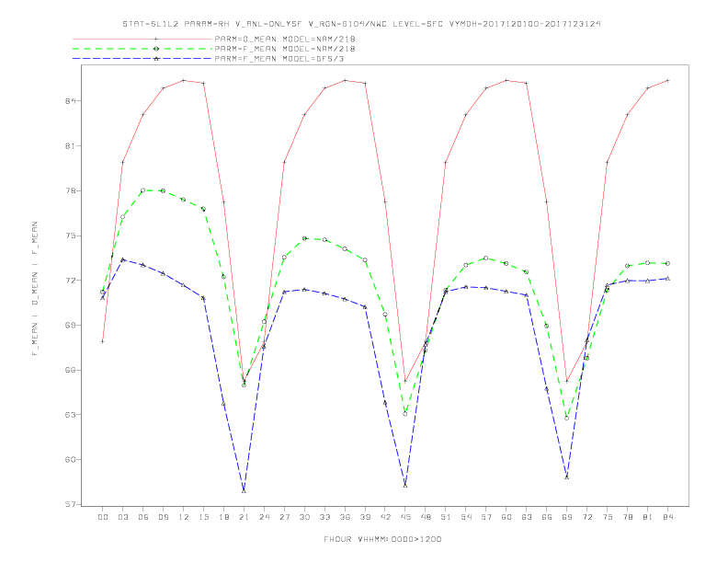728x563 pixels.
Task: Click the x-axis tick label 57
Action: [486, 517]
